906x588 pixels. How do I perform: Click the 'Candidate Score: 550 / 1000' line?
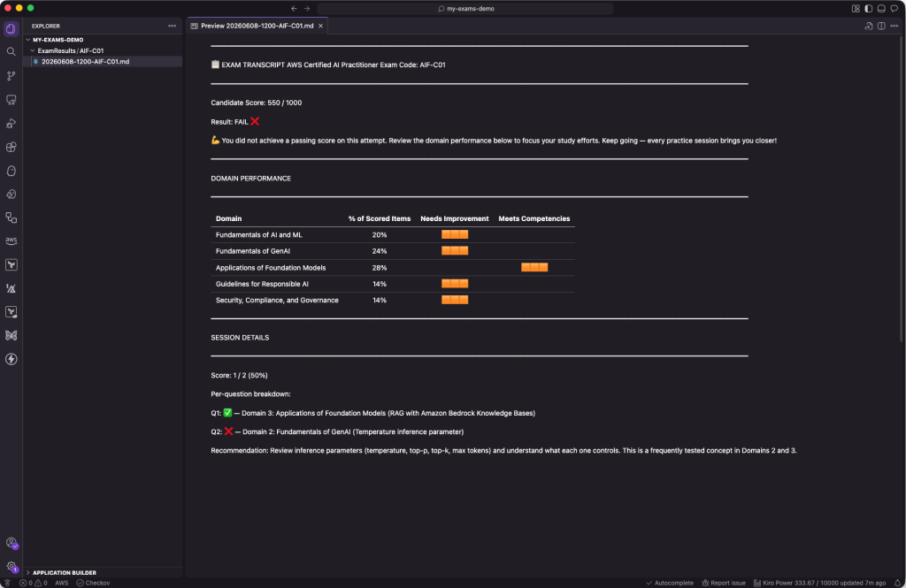[256, 103]
